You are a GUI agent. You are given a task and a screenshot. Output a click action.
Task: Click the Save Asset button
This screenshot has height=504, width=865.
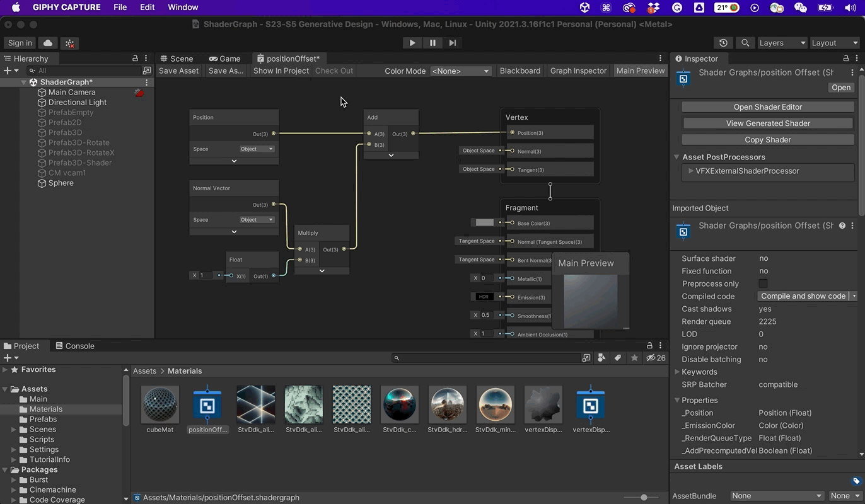pyautogui.click(x=178, y=71)
